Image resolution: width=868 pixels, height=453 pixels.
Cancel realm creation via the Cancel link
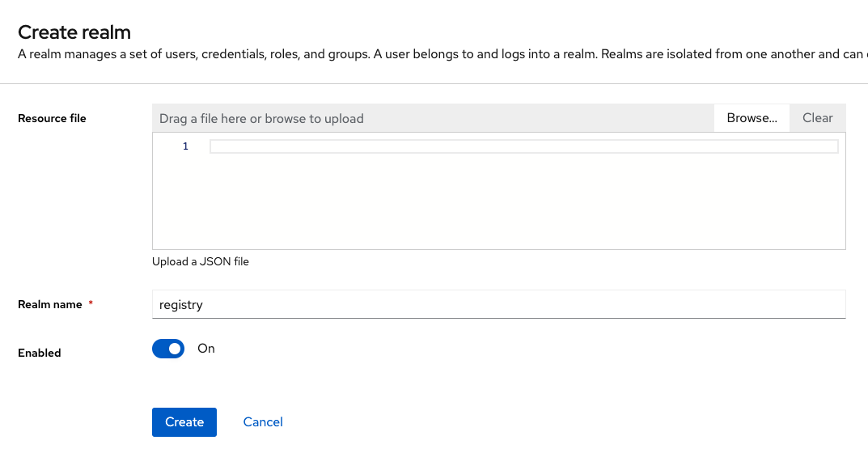pyautogui.click(x=263, y=422)
